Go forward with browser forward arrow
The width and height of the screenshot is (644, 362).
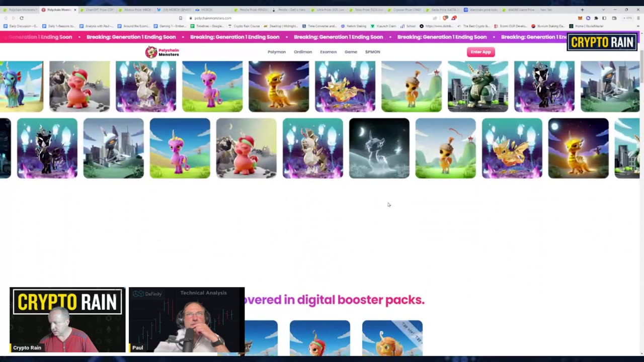13,18
